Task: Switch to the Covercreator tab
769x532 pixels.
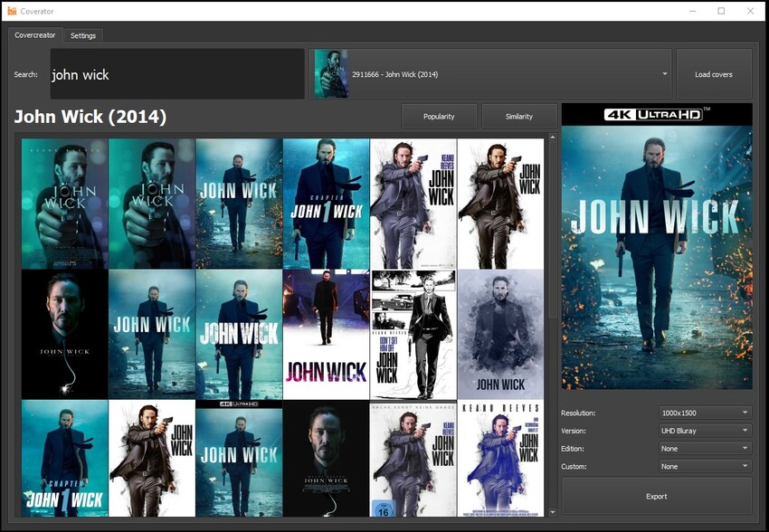Action: tap(34, 34)
